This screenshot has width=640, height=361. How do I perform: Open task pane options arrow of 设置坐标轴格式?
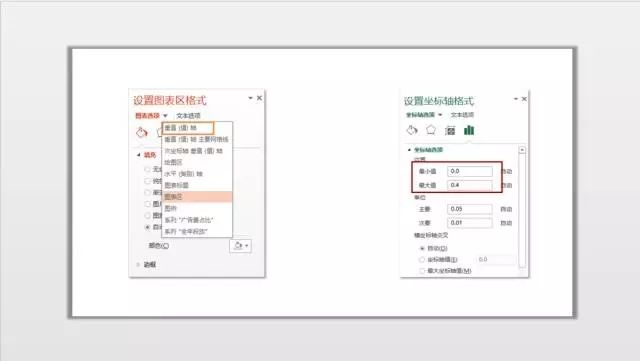pyautogui.click(x=516, y=99)
